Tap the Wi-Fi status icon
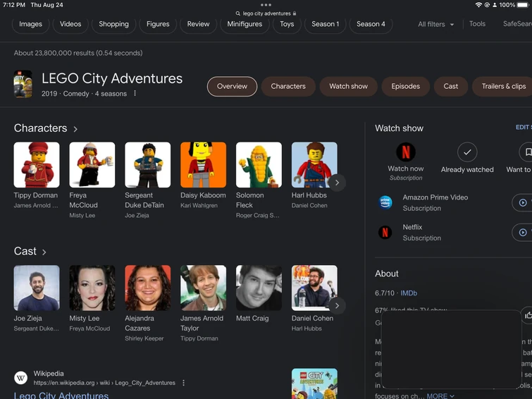This screenshot has height=399, width=532. [478, 5]
